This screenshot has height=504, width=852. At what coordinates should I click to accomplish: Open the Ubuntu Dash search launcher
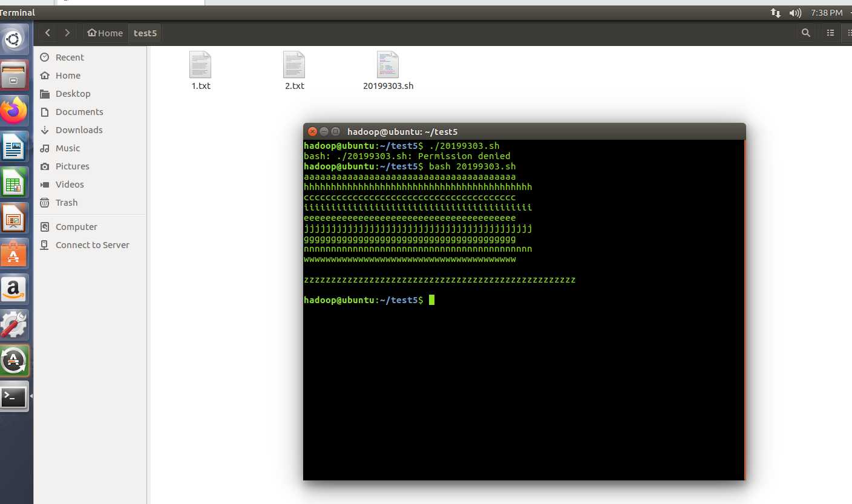coord(13,40)
